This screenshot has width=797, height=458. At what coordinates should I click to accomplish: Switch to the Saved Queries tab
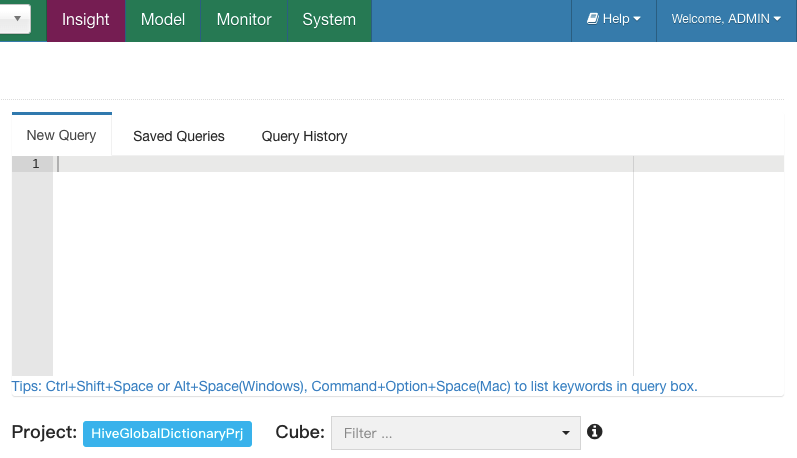[x=179, y=136]
